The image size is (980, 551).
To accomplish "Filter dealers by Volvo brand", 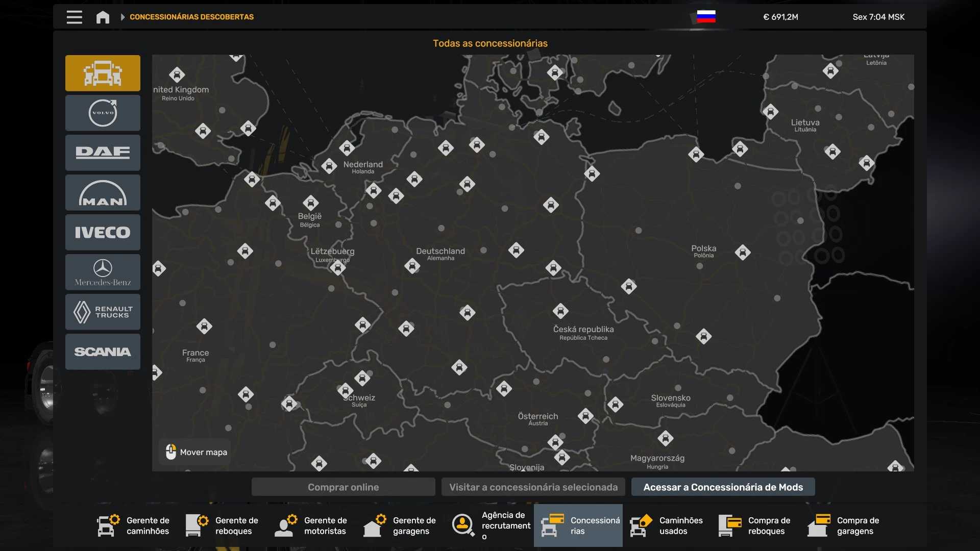I will 103,113.
